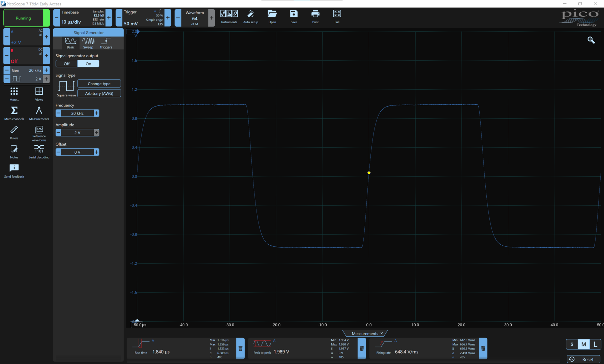The image size is (604, 364).
Task: Decrease the timebase with minus
Action: [x=57, y=18]
